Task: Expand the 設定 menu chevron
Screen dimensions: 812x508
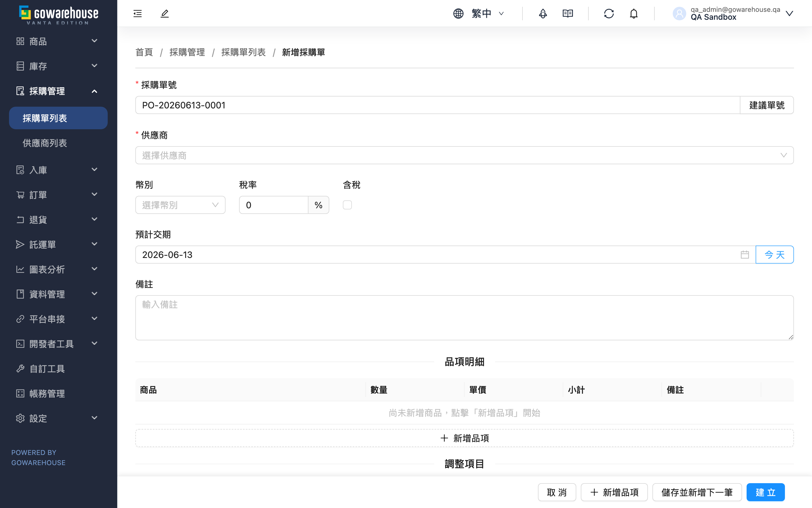Action: (x=95, y=418)
